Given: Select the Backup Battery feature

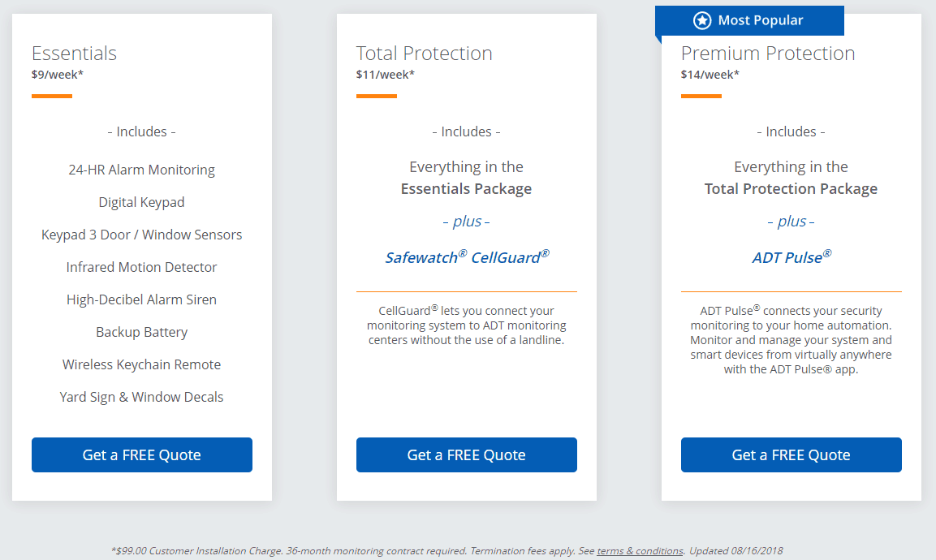Looking at the screenshot, I should tap(142, 332).
